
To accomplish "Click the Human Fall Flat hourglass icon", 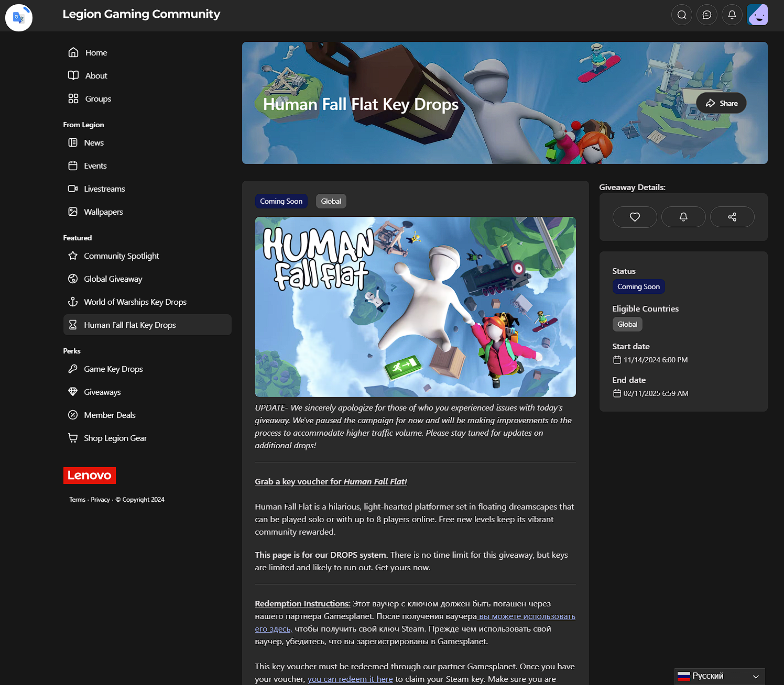I will [73, 325].
